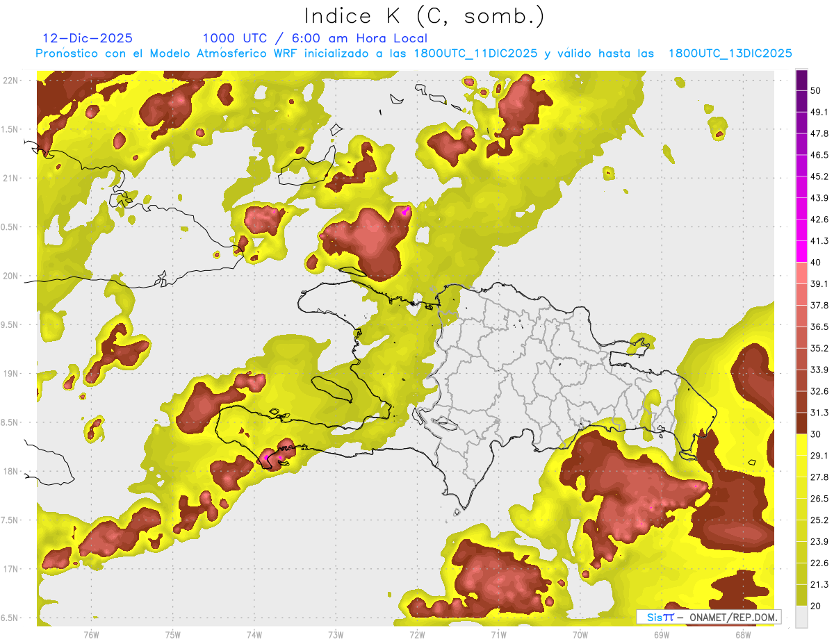
Task: Click the "71W" longitude label
Action: 498,635
